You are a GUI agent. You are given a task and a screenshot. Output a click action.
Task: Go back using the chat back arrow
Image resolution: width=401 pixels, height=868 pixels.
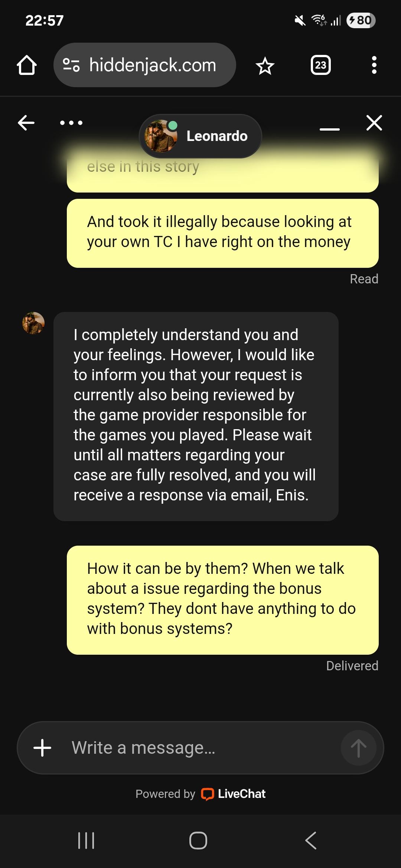click(26, 123)
